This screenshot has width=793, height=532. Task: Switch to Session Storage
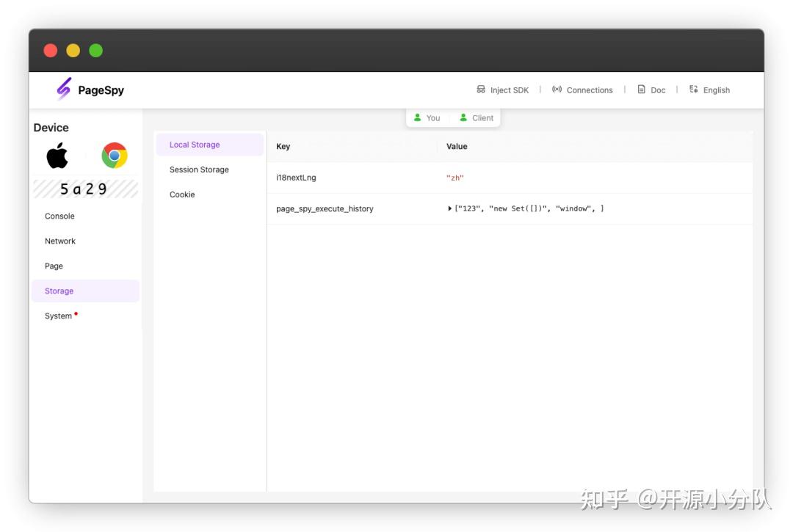click(198, 169)
